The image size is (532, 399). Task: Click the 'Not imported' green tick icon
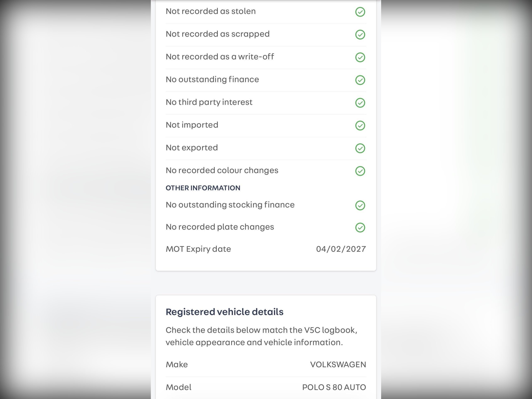[360, 126]
